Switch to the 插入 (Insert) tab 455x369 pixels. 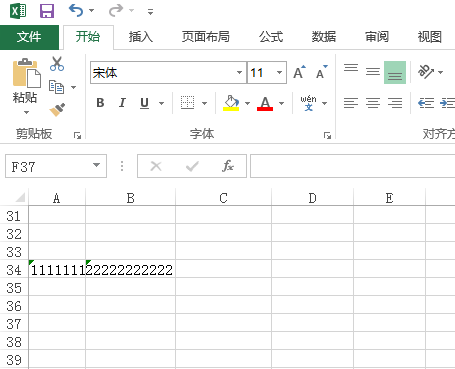[141, 37]
